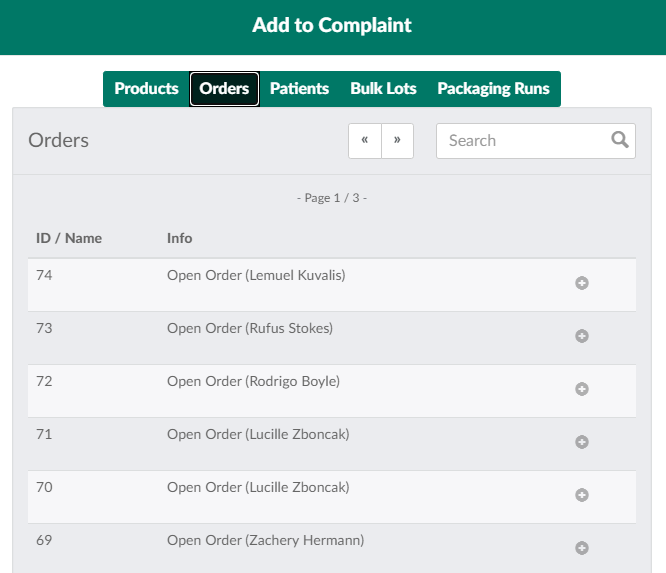Add Rodrigo Boyle order with plus icon

(582, 389)
